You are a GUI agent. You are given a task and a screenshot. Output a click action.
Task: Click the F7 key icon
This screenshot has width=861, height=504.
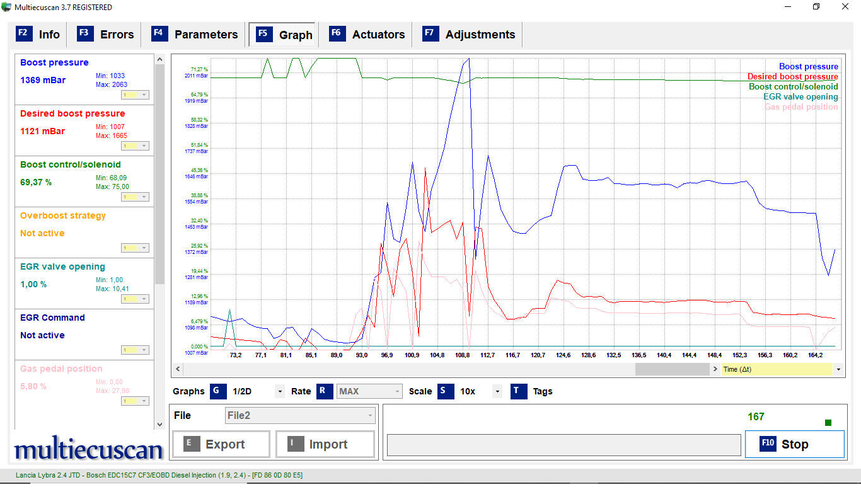[431, 34]
